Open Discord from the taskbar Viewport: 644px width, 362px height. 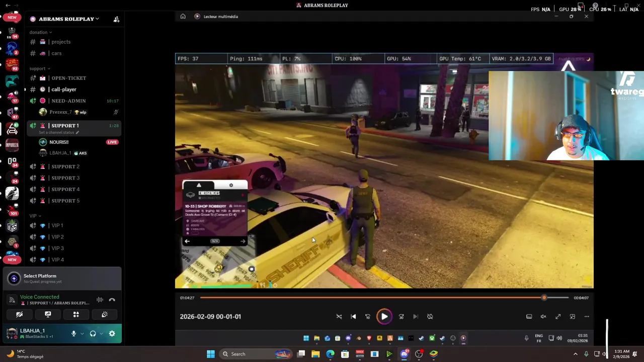pyautogui.click(x=404, y=354)
